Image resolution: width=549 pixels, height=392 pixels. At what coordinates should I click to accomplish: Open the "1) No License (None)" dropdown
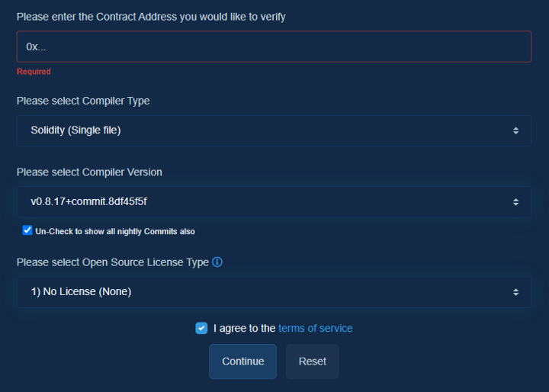pyautogui.click(x=259, y=292)
